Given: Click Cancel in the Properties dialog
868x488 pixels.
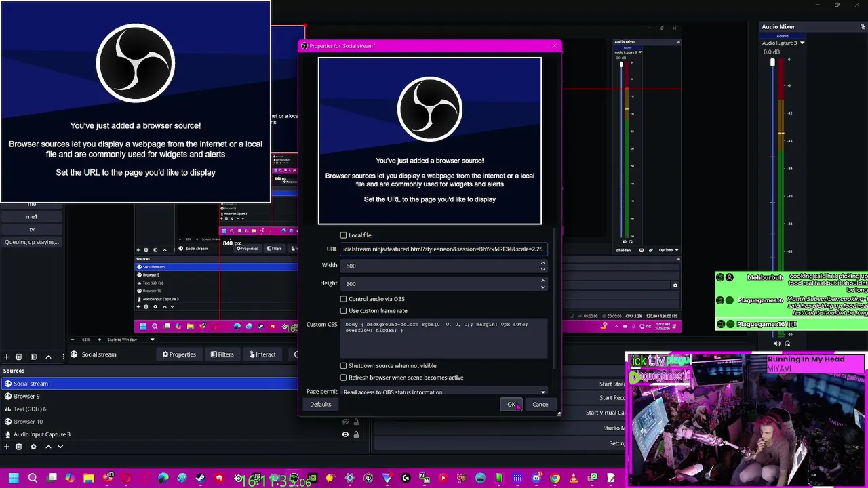Looking at the screenshot, I should [x=540, y=405].
